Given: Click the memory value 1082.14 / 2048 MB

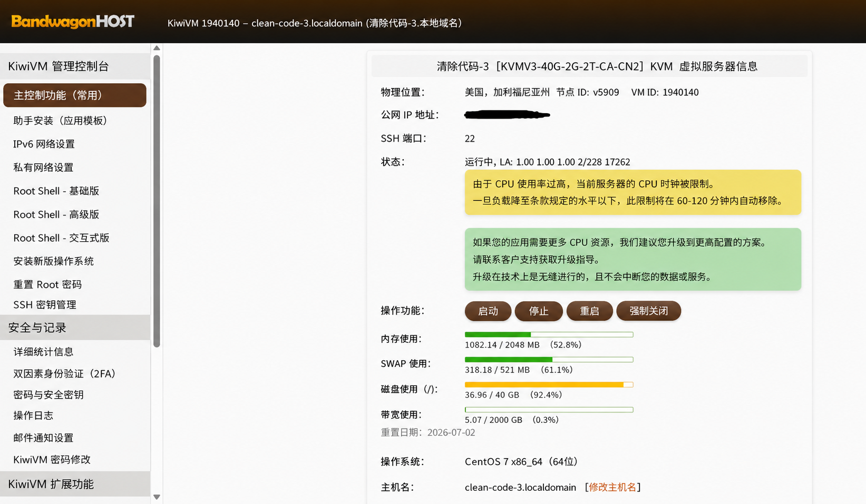Looking at the screenshot, I should tap(502, 345).
